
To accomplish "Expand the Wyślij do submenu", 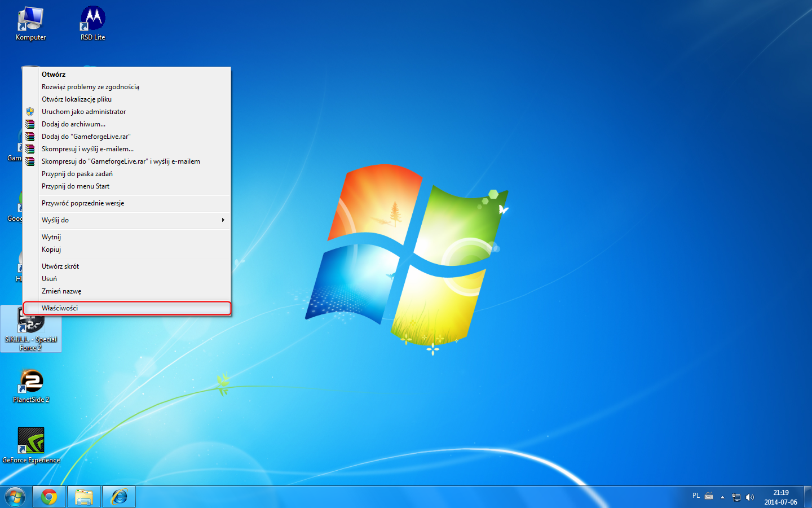I will (127, 220).
